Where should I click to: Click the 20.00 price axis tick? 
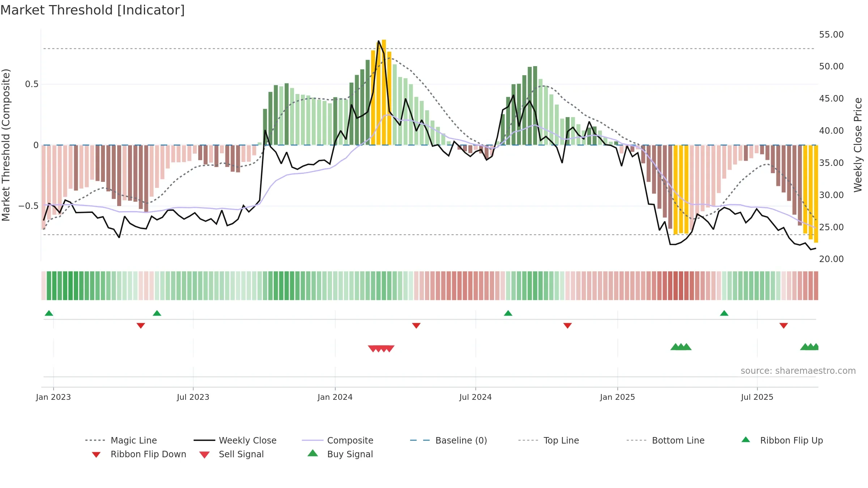coord(831,259)
